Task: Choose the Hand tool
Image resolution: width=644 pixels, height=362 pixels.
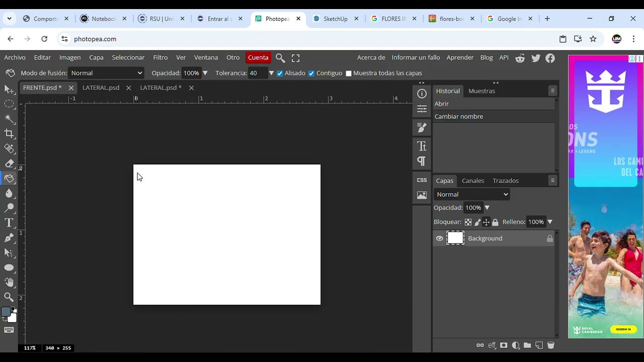Action: tap(9, 283)
